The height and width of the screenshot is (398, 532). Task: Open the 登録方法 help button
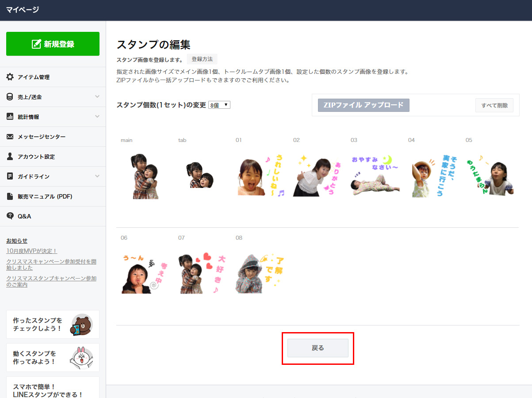click(202, 59)
